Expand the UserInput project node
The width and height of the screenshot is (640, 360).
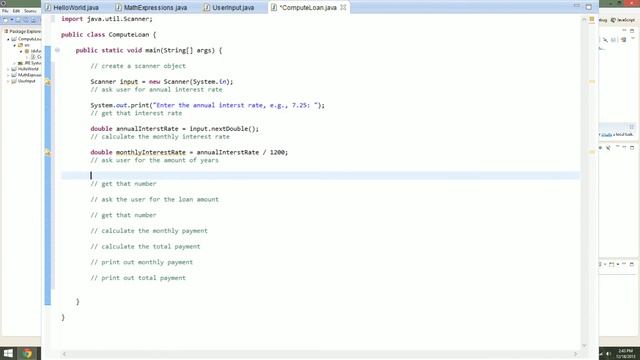[8, 81]
